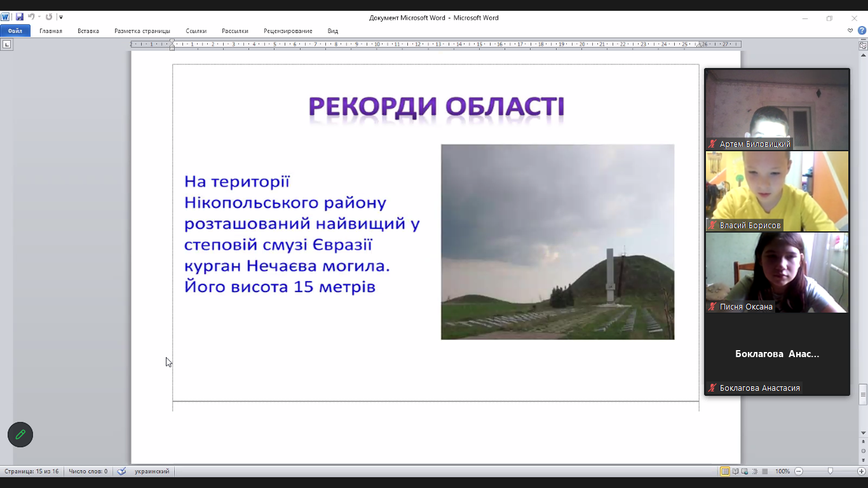
Task: Open the Вид ribbon tab
Action: tap(333, 30)
